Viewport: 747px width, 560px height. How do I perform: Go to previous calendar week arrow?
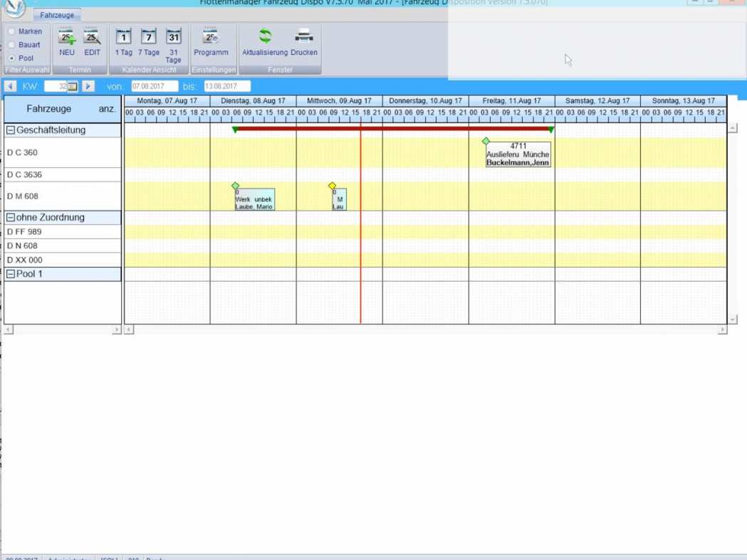tap(11, 86)
